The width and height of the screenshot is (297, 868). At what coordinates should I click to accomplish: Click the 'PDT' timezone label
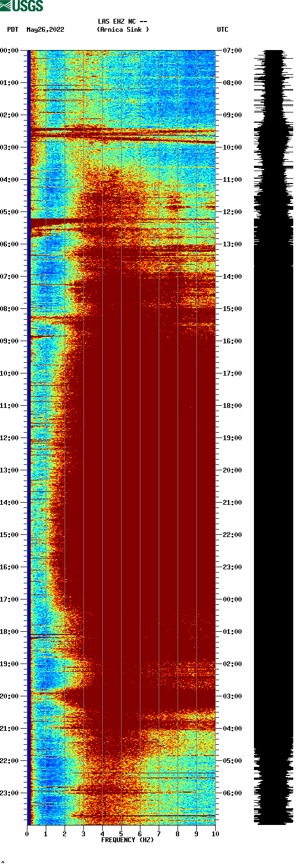pyautogui.click(x=13, y=30)
